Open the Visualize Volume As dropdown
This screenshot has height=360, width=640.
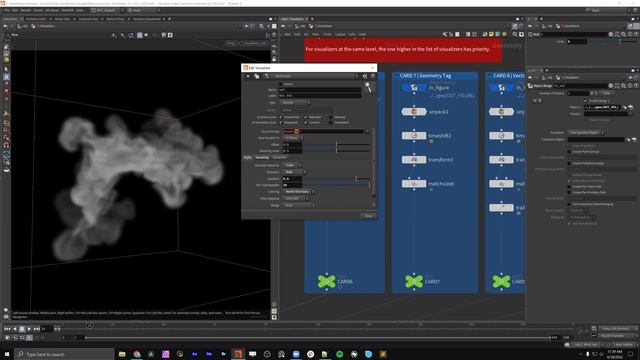tap(293, 165)
